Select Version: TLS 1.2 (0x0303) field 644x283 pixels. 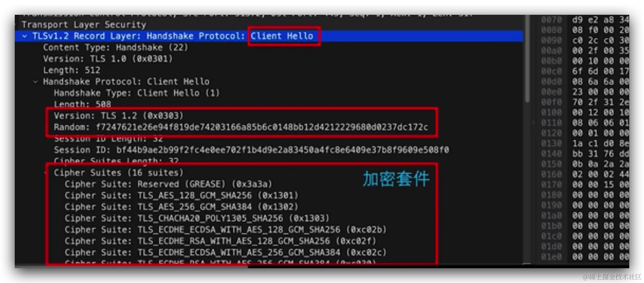pyautogui.click(x=118, y=116)
